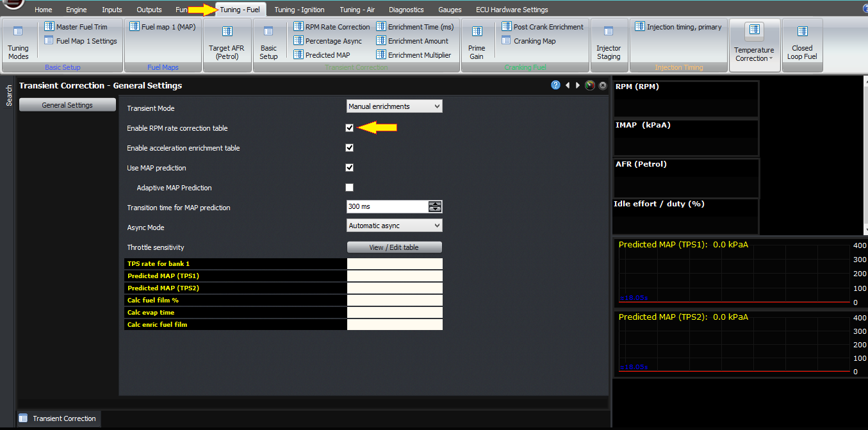Screen dimensions: 868x430
Task: Click the 300 ms transition time field
Action: (x=388, y=207)
